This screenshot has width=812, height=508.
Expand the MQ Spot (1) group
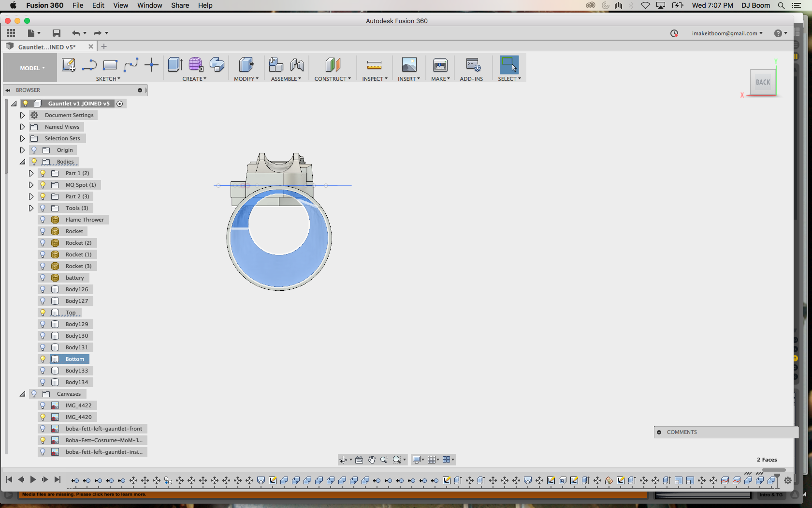point(31,185)
